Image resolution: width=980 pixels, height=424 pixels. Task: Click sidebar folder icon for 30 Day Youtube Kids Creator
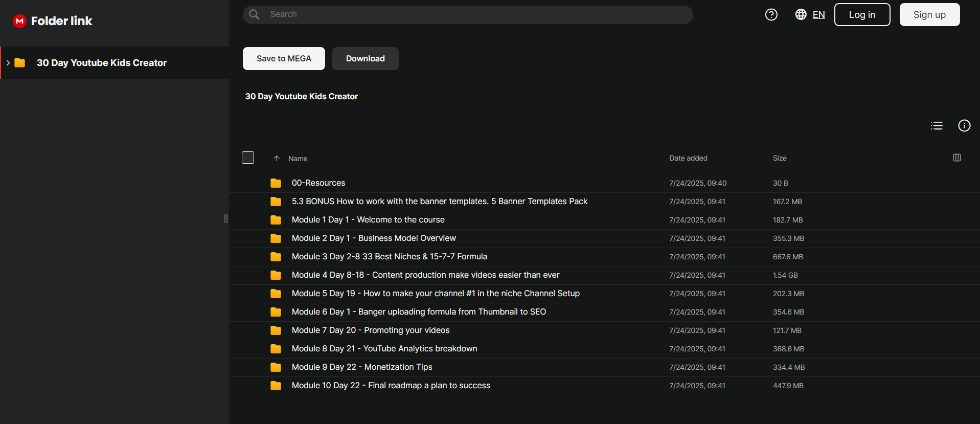[20, 63]
